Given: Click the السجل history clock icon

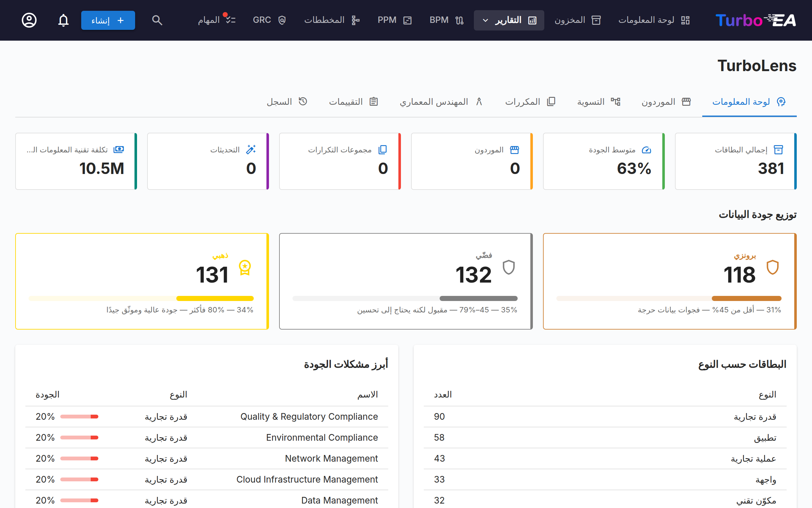Looking at the screenshot, I should 303,102.
